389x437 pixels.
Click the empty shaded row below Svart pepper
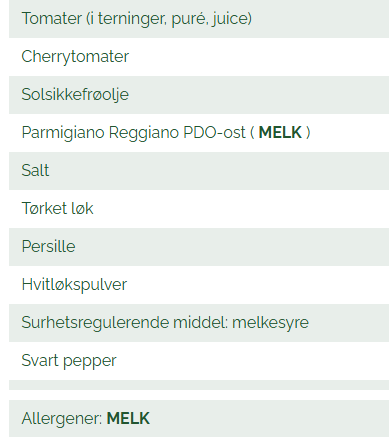point(199,385)
